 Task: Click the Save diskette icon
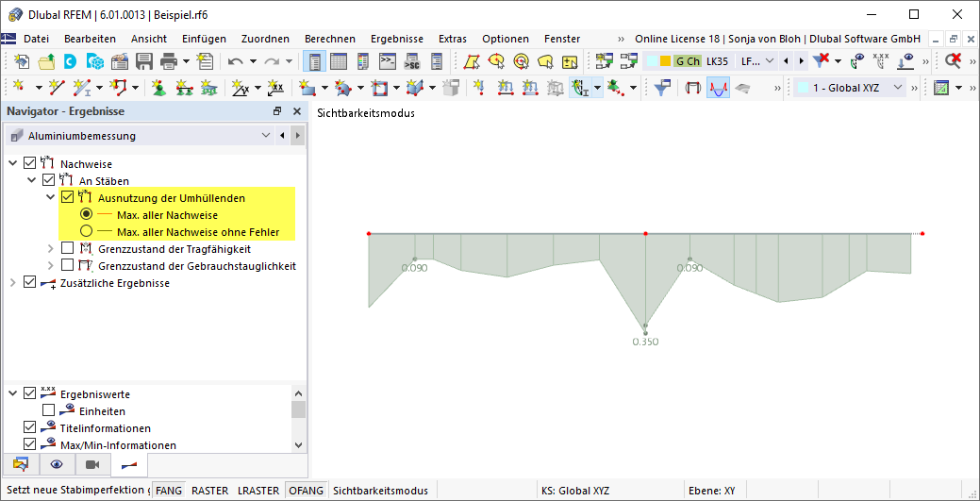(x=144, y=61)
